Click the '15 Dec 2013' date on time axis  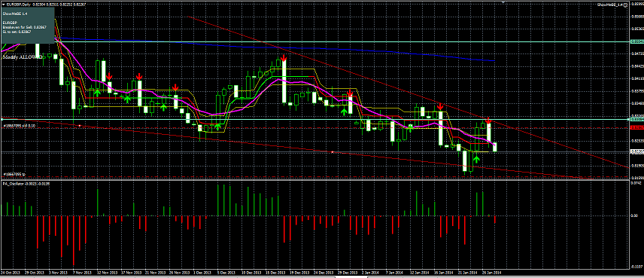(x=275, y=272)
